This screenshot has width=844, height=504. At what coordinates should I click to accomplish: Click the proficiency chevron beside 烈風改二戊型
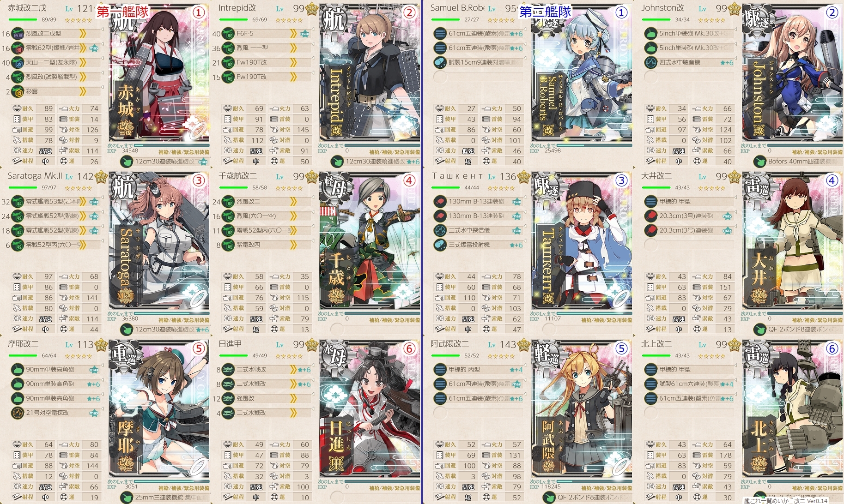tap(83, 33)
